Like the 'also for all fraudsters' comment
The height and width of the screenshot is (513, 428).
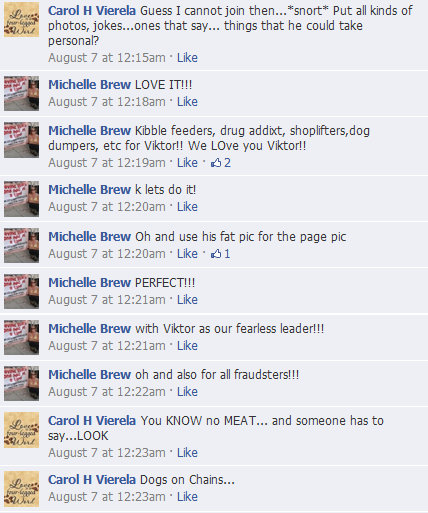(x=187, y=392)
